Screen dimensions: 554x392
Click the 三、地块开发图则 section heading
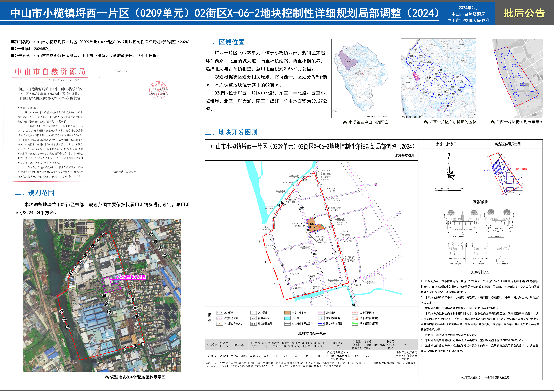click(x=231, y=132)
